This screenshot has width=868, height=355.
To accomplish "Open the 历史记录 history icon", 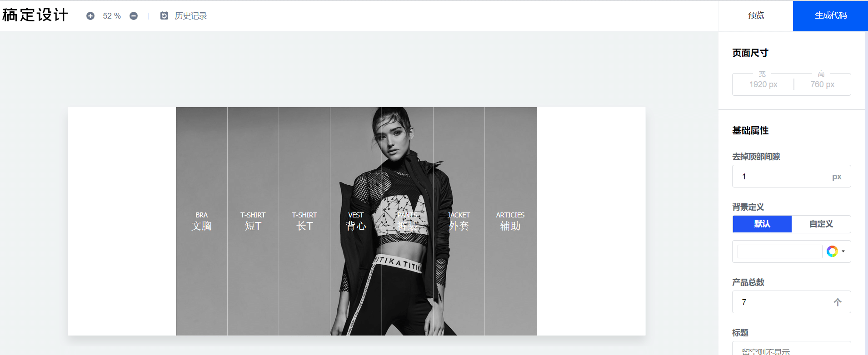I will [164, 16].
